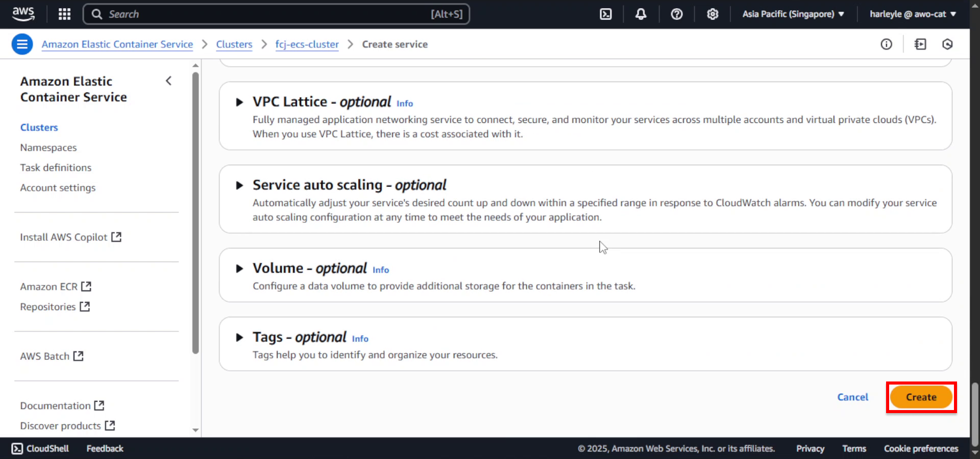
Task: Click in the AWS search field
Action: (x=276, y=14)
